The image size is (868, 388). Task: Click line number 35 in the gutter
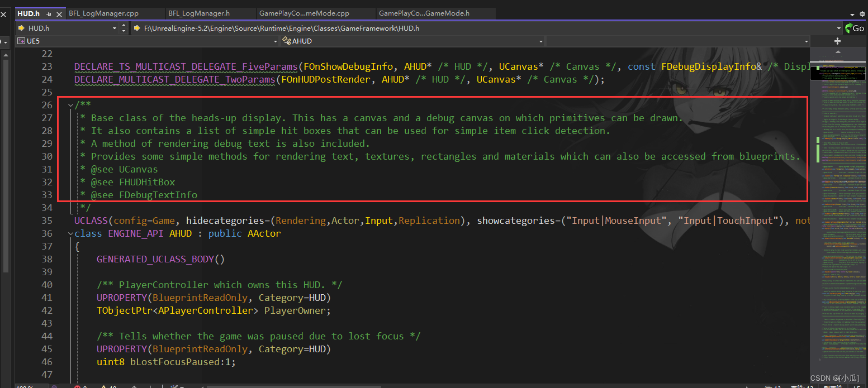point(47,221)
